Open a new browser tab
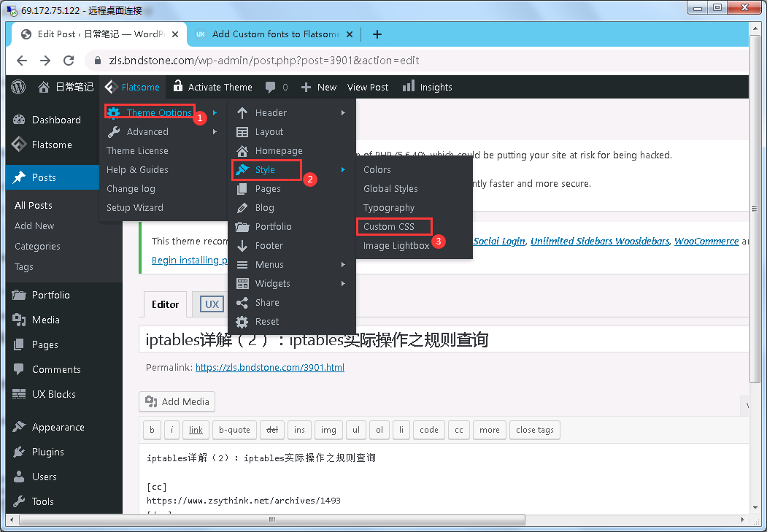767x532 pixels. (377, 34)
